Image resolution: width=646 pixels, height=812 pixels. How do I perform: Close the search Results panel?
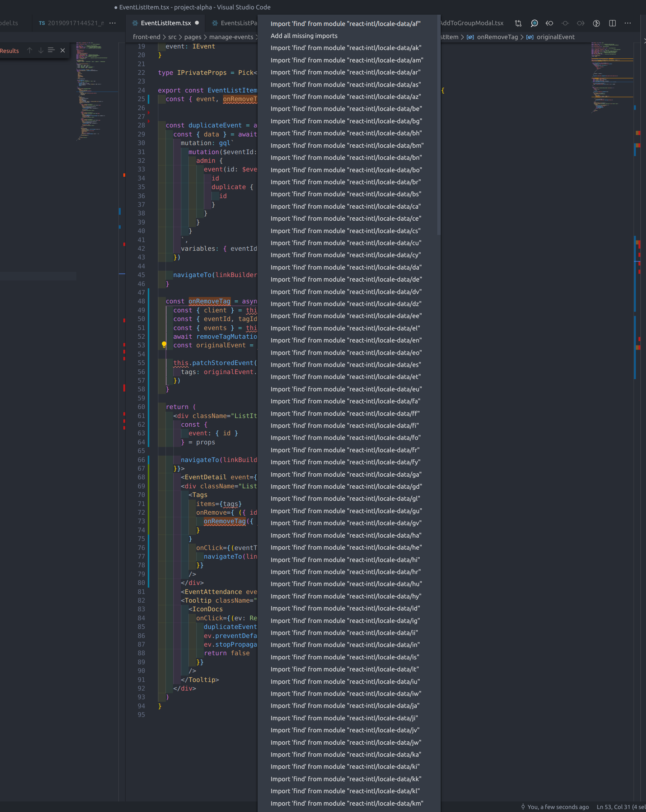point(62,50)
